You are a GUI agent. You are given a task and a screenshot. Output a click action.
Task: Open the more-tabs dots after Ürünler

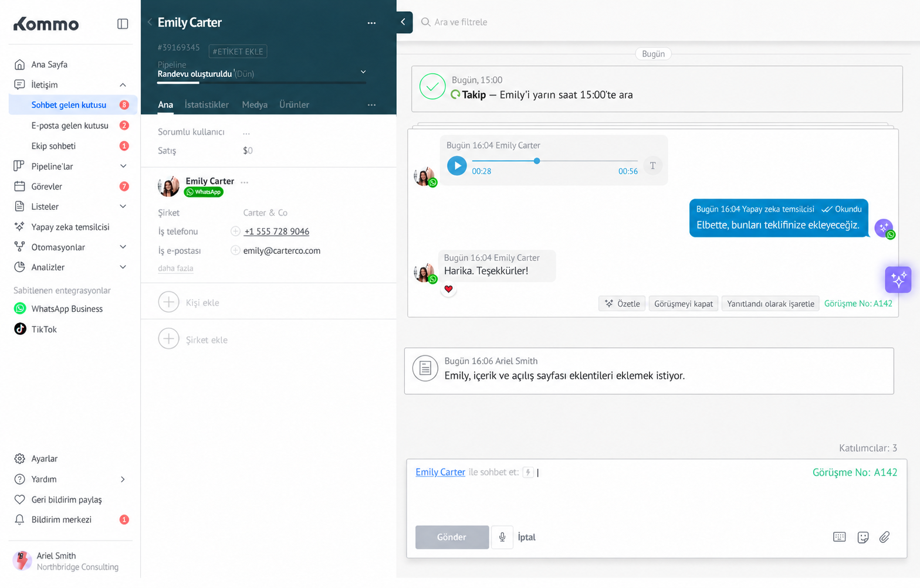click(x=371, y=105)
